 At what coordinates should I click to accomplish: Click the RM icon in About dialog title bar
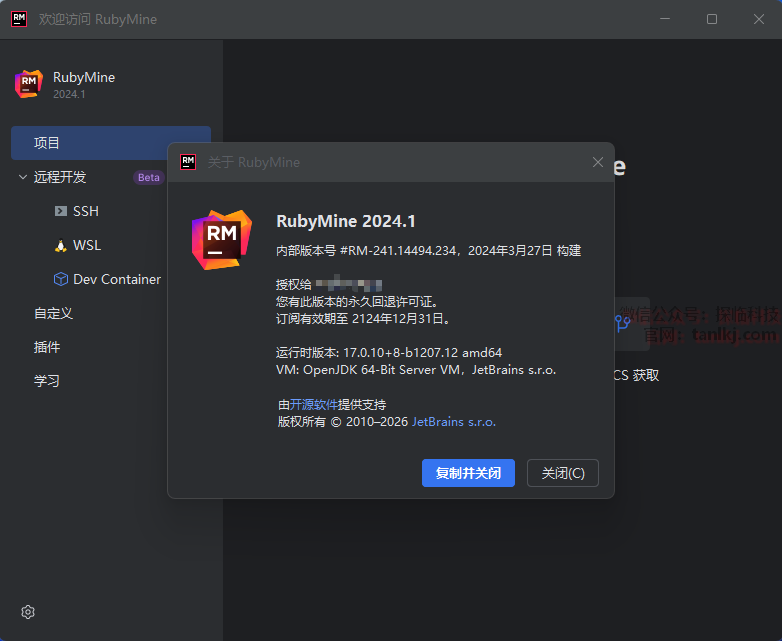(x=187, y=162)
